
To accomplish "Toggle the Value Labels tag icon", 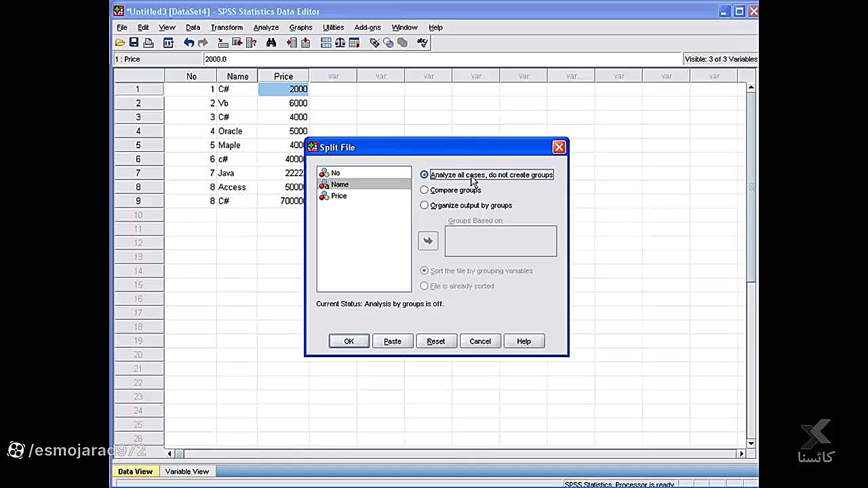I will (374, 43).
